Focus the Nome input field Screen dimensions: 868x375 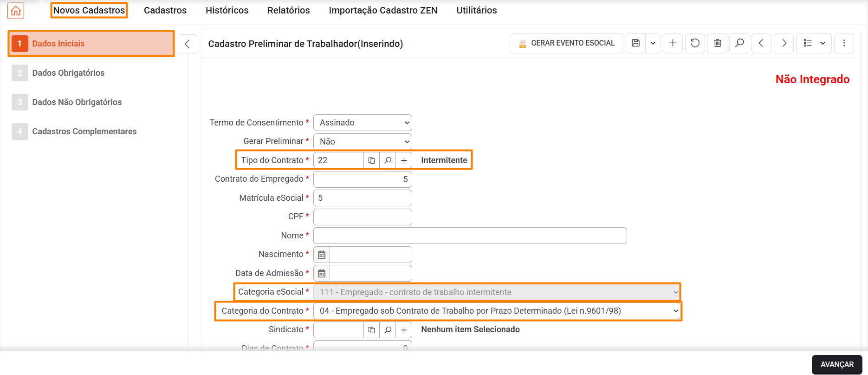tap(470, 236)
